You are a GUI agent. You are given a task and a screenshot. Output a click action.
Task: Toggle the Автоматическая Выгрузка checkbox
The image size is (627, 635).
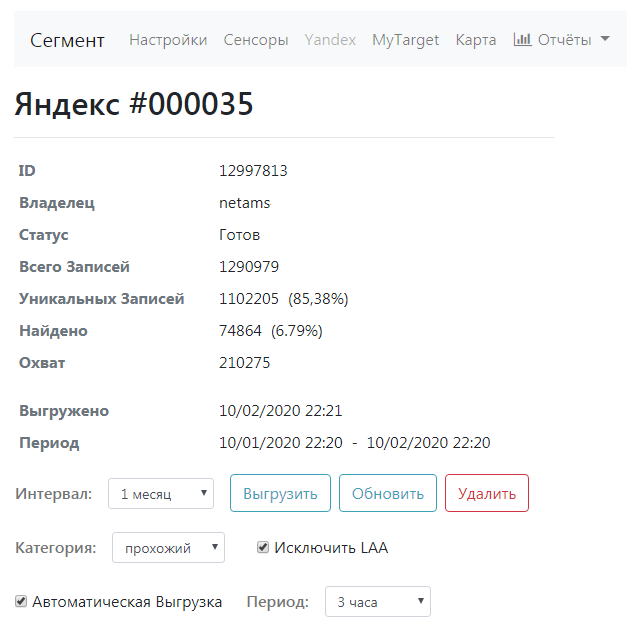21,601
